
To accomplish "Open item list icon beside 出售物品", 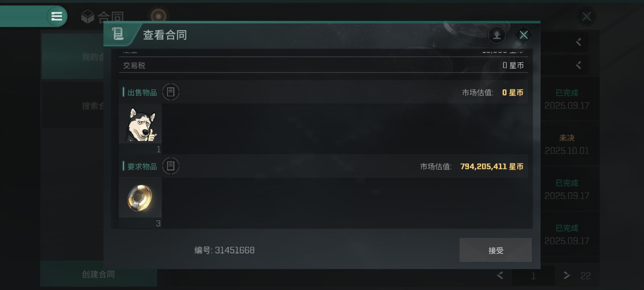I will (171, 92).
